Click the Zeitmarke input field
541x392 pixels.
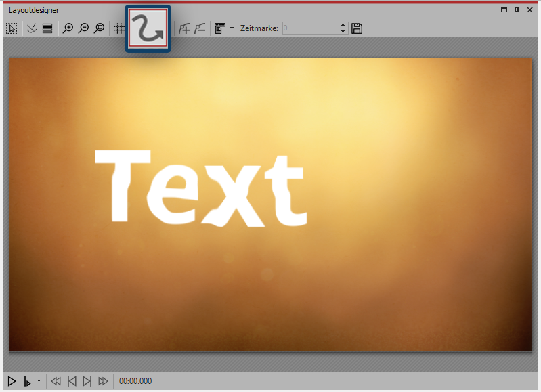tap(309, 28)
